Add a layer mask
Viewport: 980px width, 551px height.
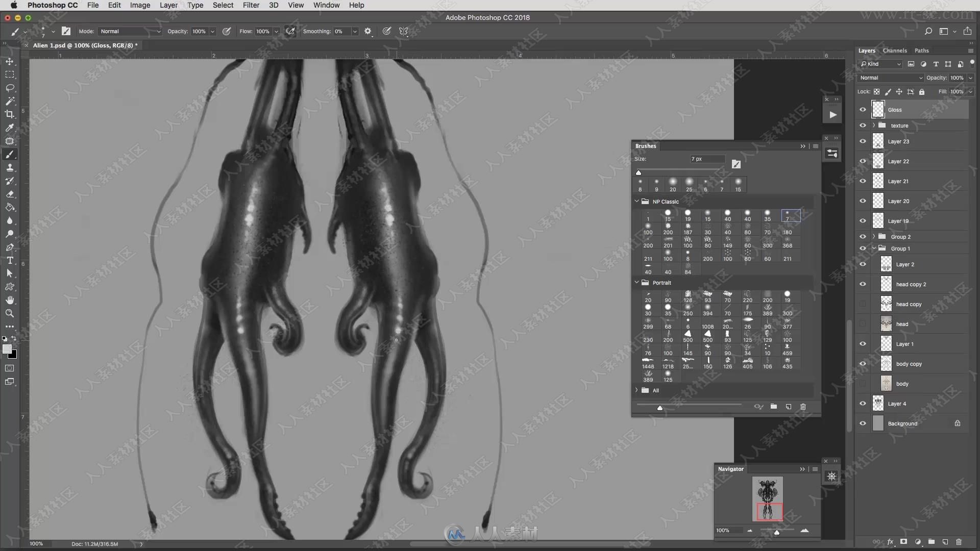tap(904, 542)
